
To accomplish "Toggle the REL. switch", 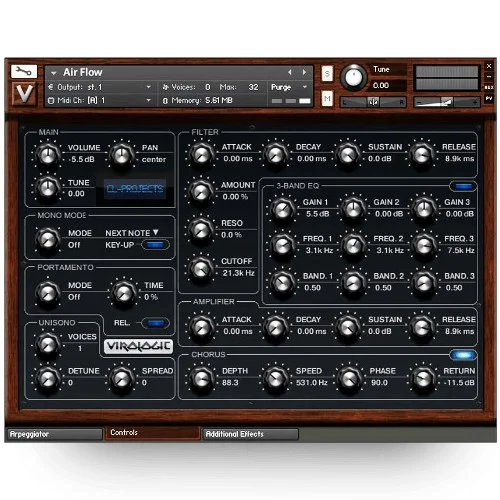I will (155, 323).
